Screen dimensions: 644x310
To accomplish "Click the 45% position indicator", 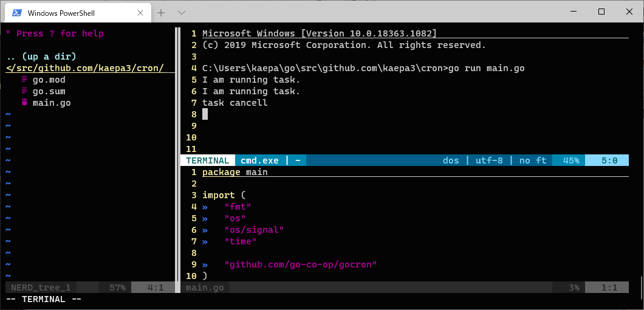I will tap(571, 160).
